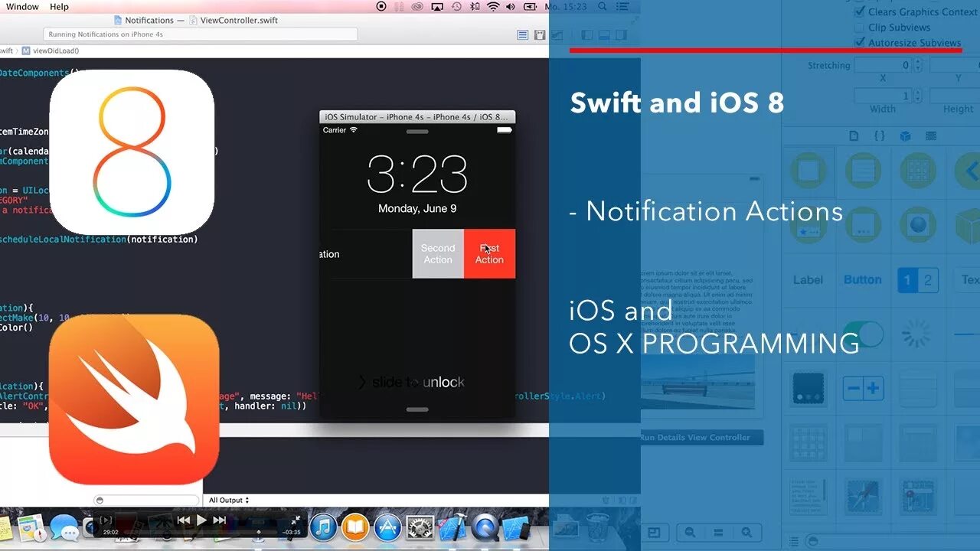Viewport: 980px width, 551px height.
Task: Click the debug area filter field
Action: [x=147, y=500]
